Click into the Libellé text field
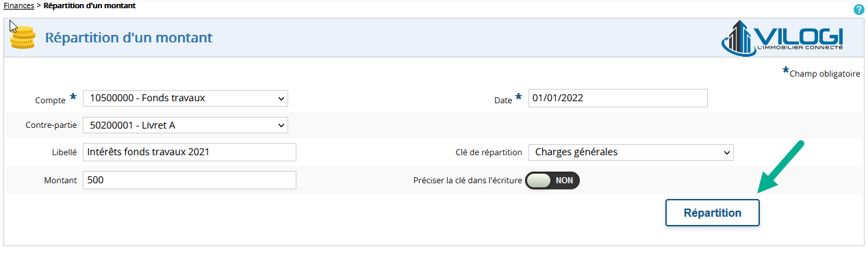 190,152
